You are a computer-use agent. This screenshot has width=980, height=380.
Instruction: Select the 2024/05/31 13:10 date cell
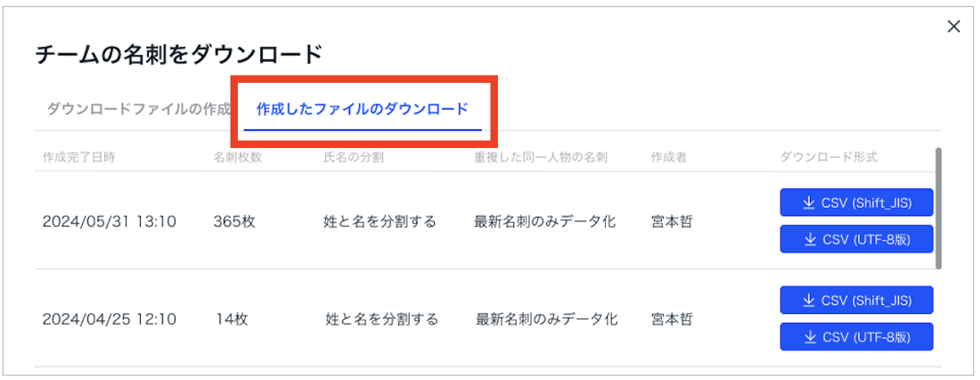click(x=109, y=221)
